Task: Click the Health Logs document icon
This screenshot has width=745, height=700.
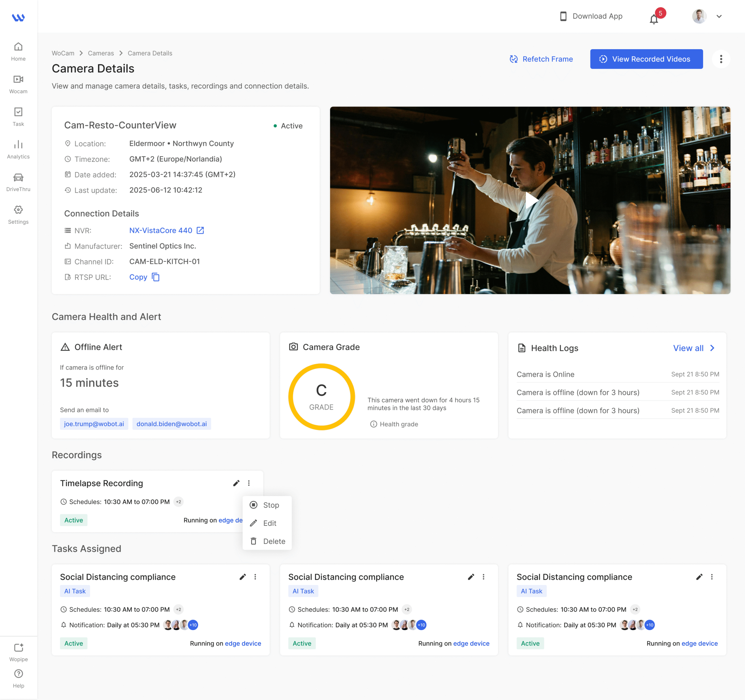Action: (x=521, y=348)
